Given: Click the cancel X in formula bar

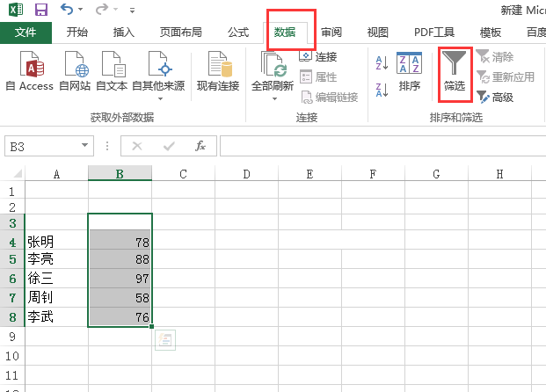Looking at the screenshot, I should [x=137, y=146].
